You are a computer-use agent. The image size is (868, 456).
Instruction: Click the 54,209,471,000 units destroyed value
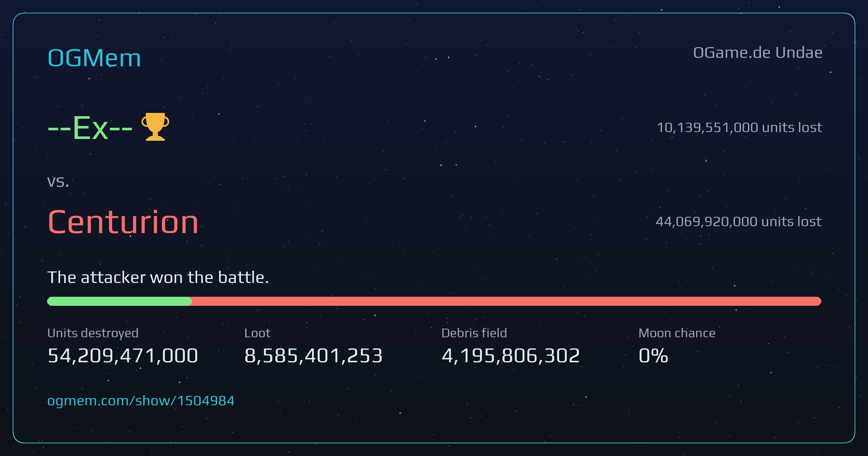tap(123, 355)
